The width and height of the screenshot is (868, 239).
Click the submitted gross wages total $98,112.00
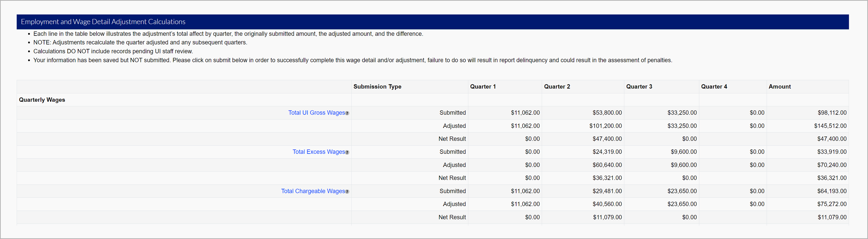832,113
